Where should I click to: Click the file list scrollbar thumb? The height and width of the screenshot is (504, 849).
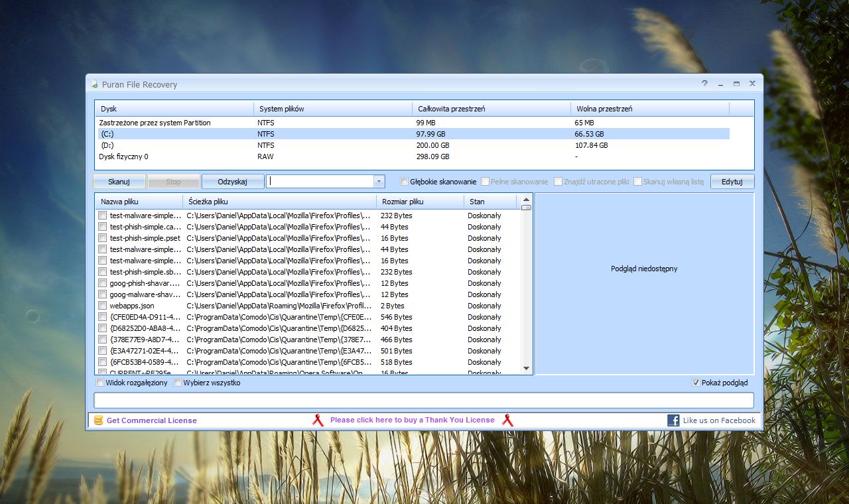click(526, 208)
